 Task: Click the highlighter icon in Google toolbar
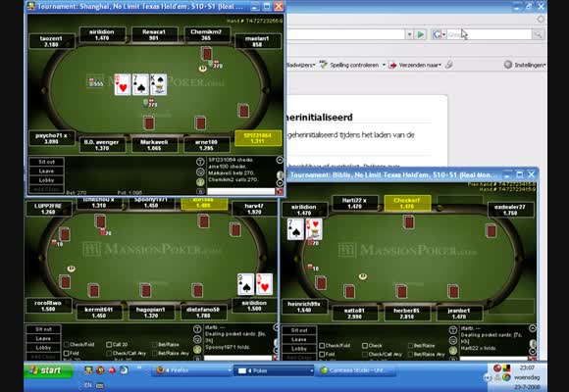tap(449, 65)
